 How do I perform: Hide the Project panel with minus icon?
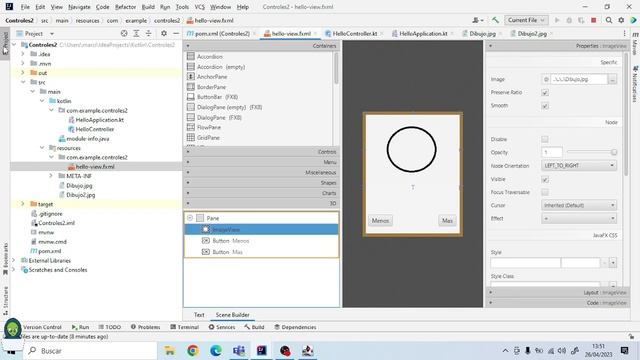pos(176,33)
